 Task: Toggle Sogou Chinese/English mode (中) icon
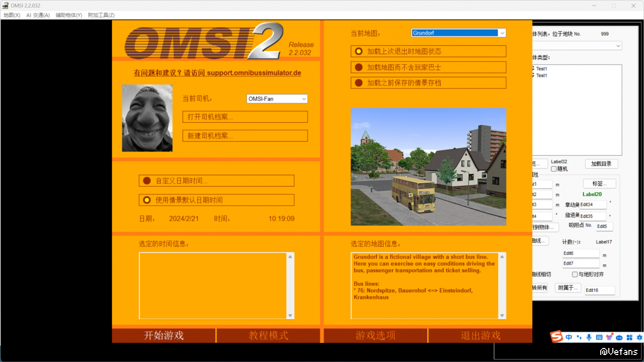click(569, 337)
